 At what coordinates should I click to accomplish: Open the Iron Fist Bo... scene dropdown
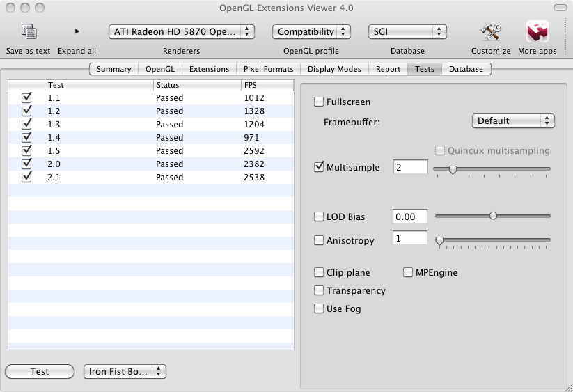pyautogui.click(x=125, y=372)
